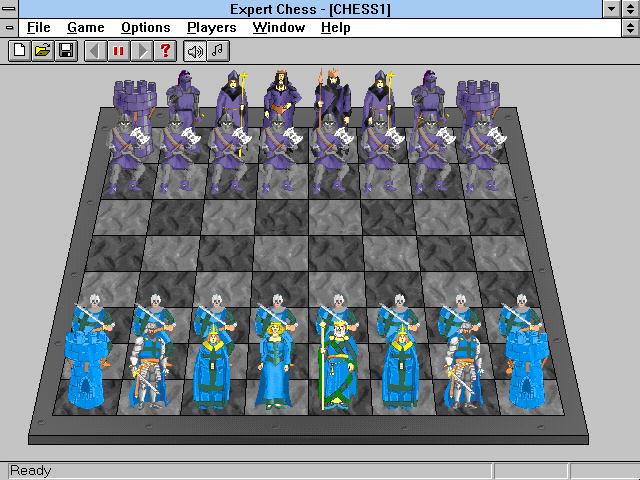Viewport: 640px width, 480px height.
Task: Select the blue pawn in front of the king
Action: (339, 309)
